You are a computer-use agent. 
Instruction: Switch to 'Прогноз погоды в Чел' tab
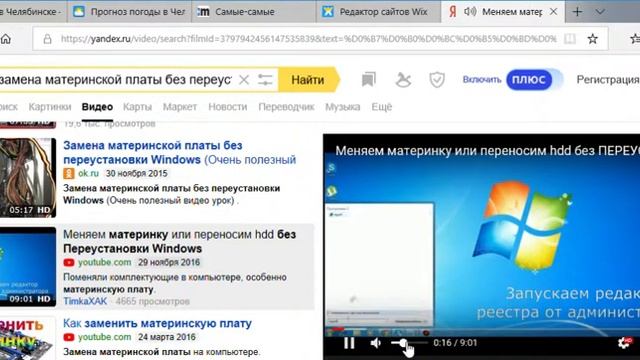[x=130, y=12]
